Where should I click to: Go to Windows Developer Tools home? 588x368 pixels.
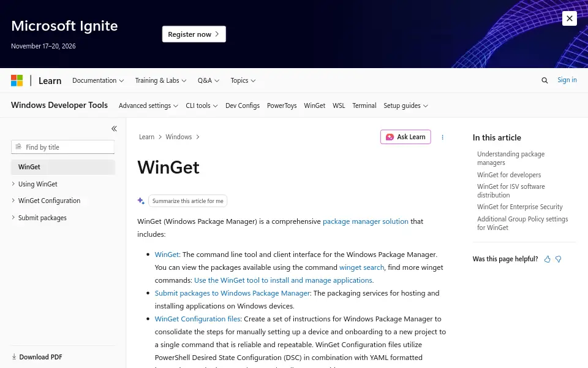tap(59, 105)
